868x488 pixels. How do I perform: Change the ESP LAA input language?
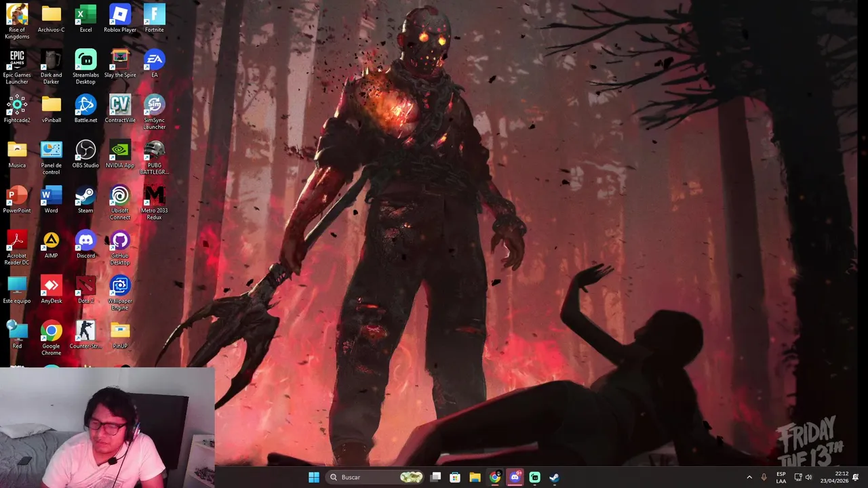click(x=781, y=477)
